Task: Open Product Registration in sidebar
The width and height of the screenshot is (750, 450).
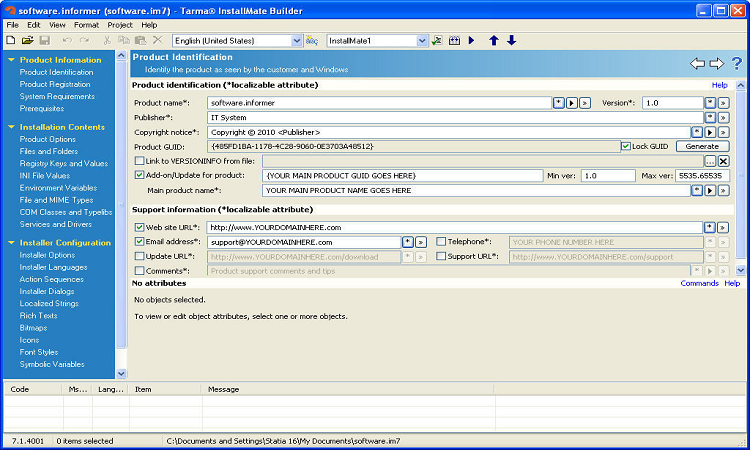Action: point(55,84)
